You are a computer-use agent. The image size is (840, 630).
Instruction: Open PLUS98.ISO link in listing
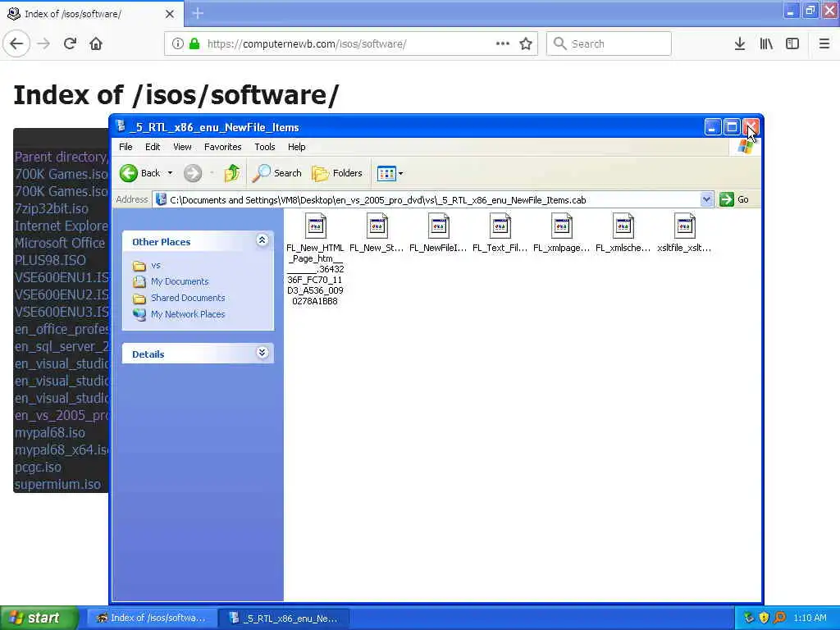pyautogui.click(x=50, y=260)
